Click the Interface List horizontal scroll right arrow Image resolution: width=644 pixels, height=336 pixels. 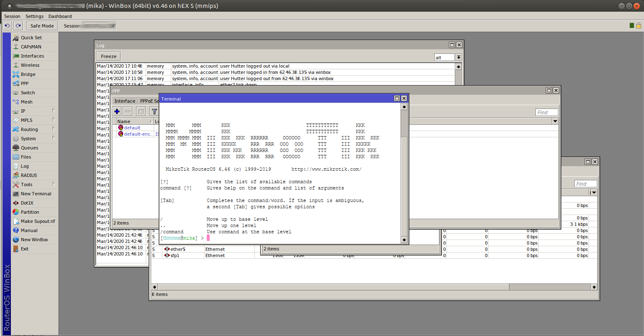point(594,287)
